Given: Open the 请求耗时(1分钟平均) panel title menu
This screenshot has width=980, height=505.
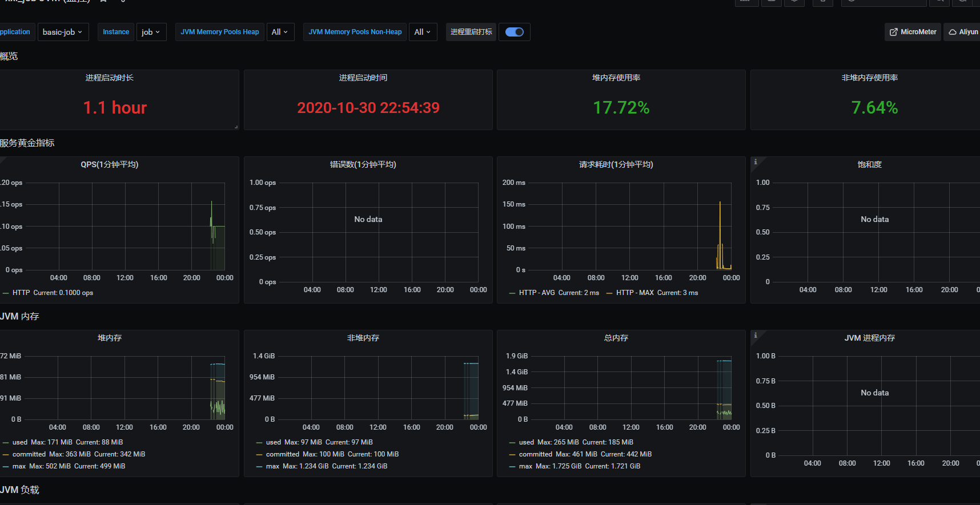Looking at the screenshot, I should pos(616,164).
